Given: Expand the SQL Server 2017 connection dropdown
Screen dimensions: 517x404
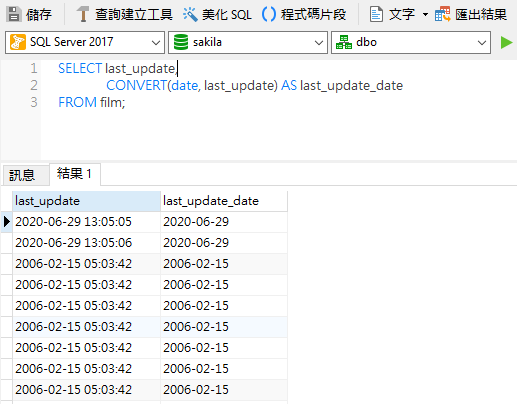Looking at the screenshot, I should point(156,43).
